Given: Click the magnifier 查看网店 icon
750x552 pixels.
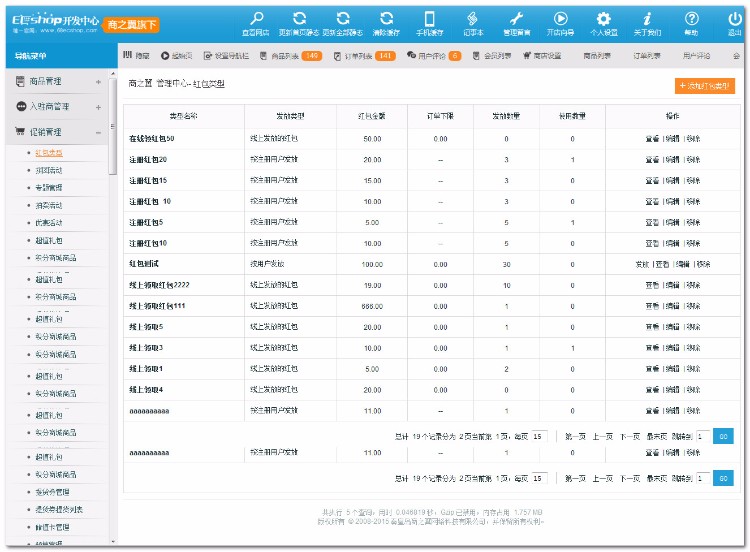Looking at the screenshot, I should [256, 19].
